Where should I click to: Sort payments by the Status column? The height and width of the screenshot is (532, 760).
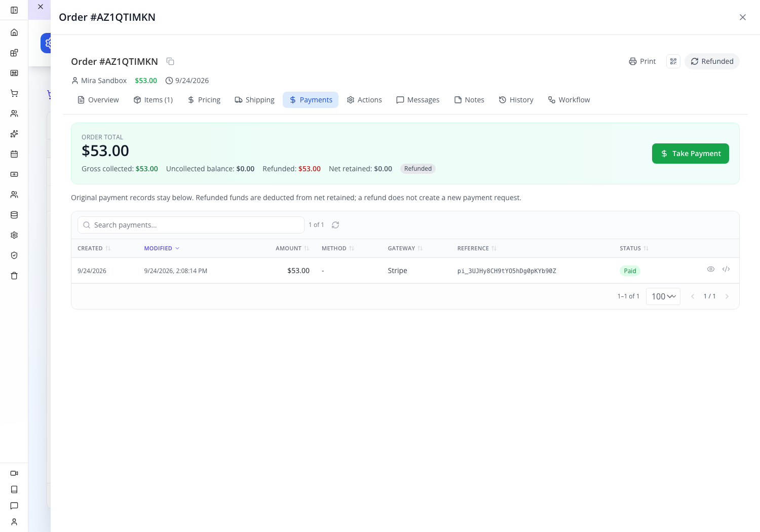click(x=634, y=248)
